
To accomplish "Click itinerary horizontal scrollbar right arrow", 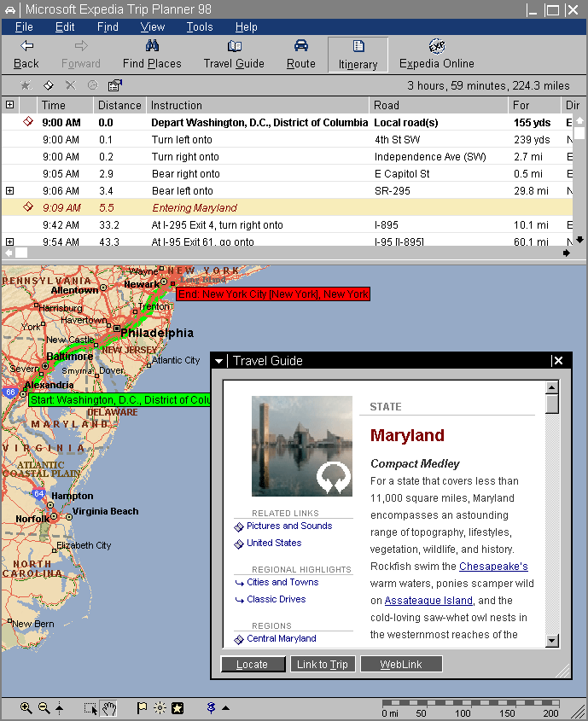I will tap(567, 253).
